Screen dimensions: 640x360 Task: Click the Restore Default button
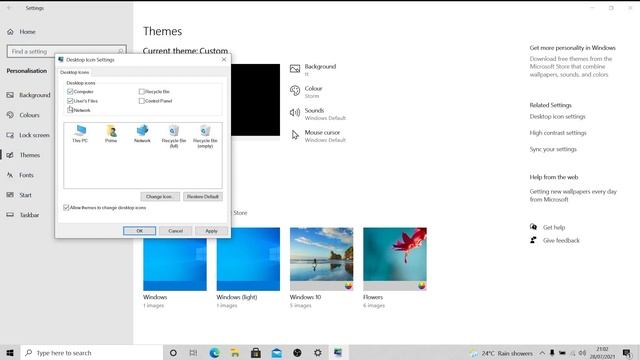click(203, 196)
